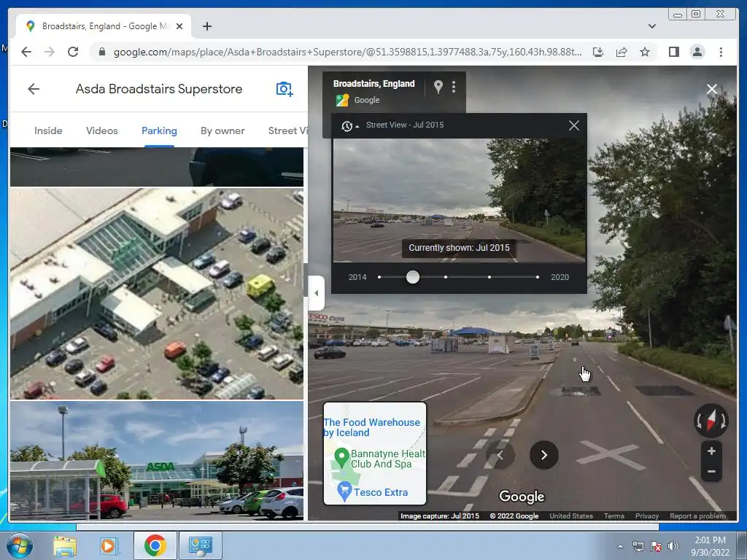Click the historical Street View preview thumbnail

(x=459, y=201)
